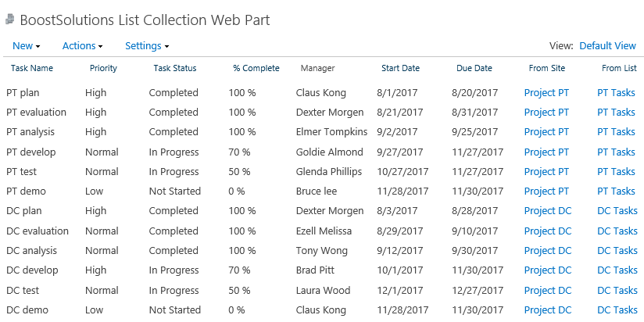Click the From Site column header
The height and width of the screenshot is (322, 644).
point(546,68)
